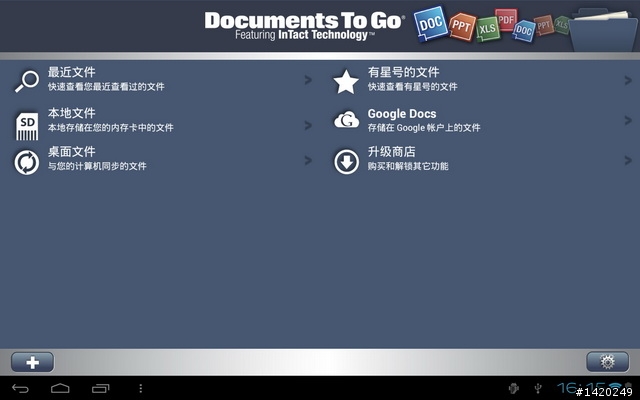Click the USB status icon
The image size is (640, 400).
538,388
